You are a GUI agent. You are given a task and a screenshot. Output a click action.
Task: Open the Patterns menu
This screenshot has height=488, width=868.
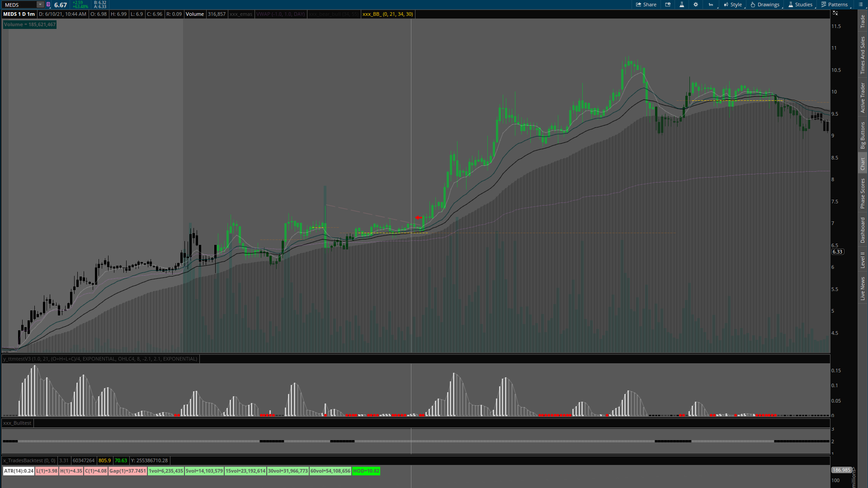click(x=835, y=5)
